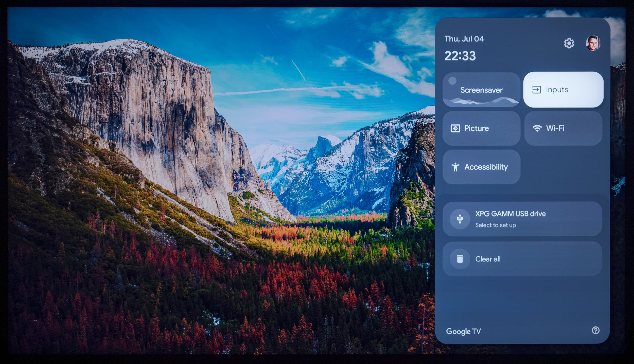Click the 22:33 clock display

(460, 56)
